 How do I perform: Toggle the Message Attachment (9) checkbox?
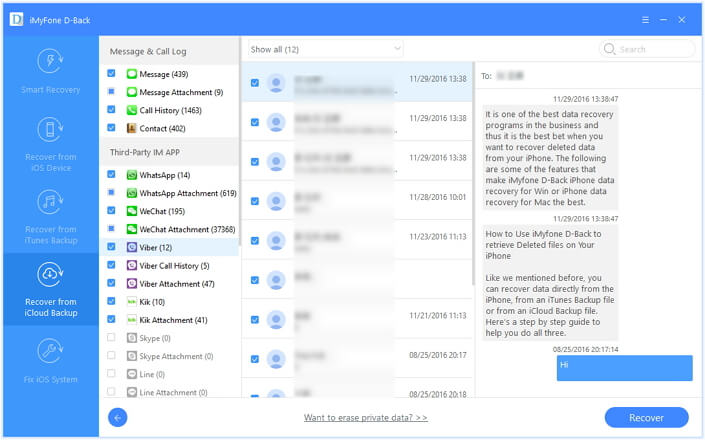[111, 92]
